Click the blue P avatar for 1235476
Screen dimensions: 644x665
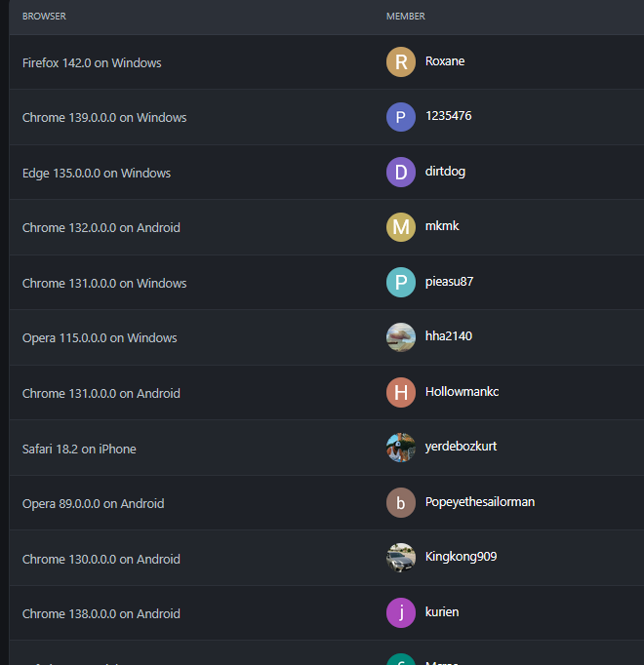pos(401,117)
